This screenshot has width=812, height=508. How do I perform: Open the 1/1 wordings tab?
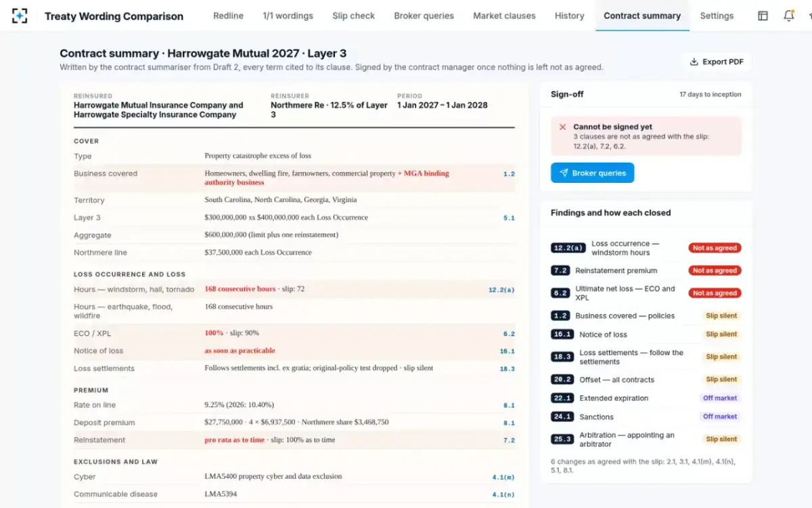pos(288,16)
